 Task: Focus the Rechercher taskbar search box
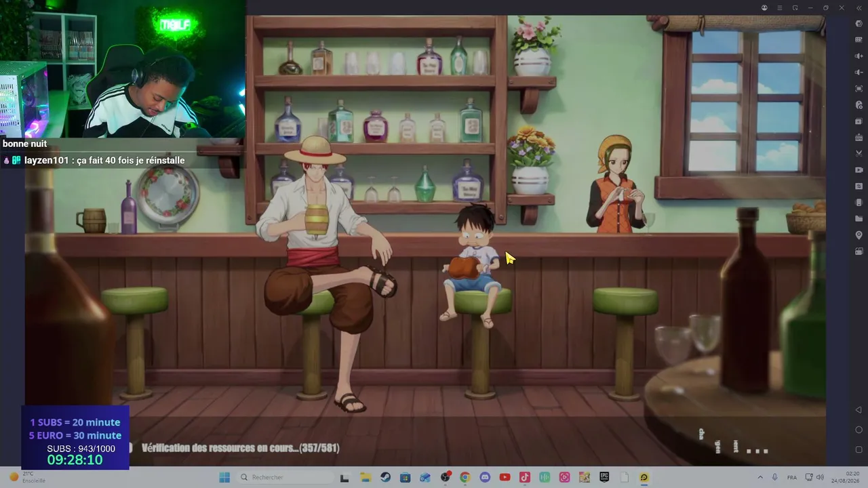284,477
